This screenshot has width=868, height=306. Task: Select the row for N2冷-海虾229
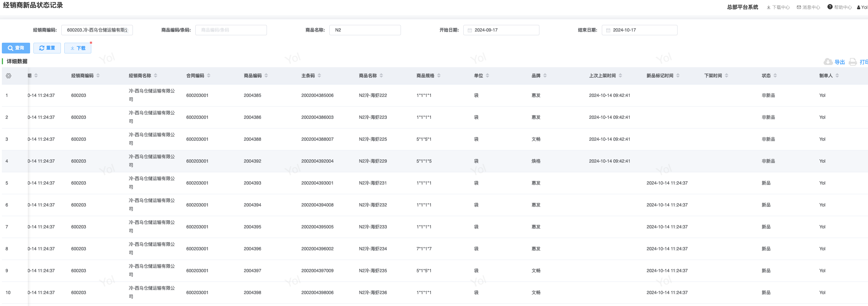pyautogui.click(x=373, y=161)
